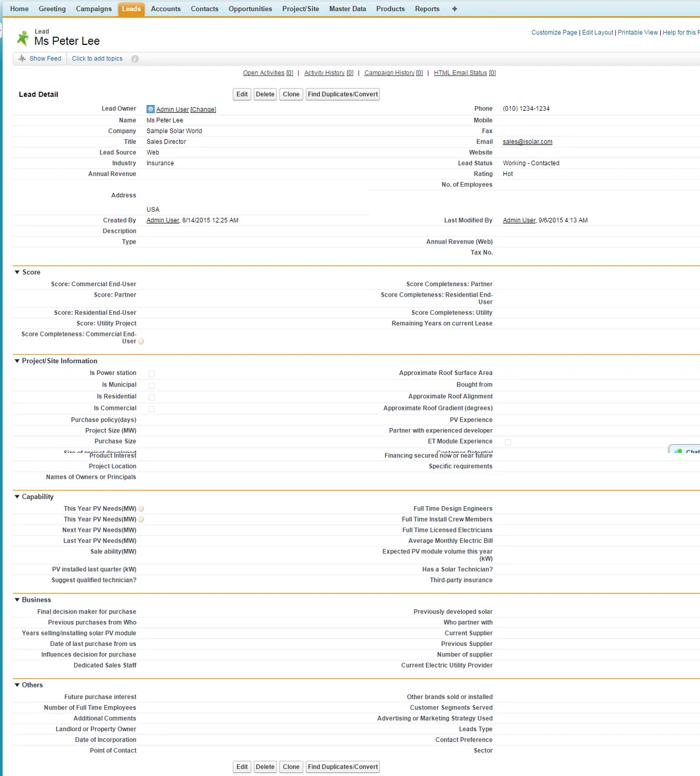Click the Lead Status value Working - Contacted
This screenshot has width=700, height=776.
click(x=531, y=163)
